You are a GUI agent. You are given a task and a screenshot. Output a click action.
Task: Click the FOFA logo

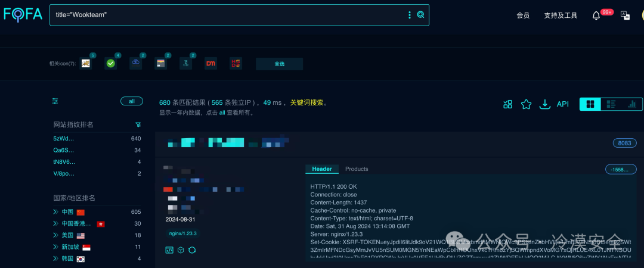coord(23,15)
